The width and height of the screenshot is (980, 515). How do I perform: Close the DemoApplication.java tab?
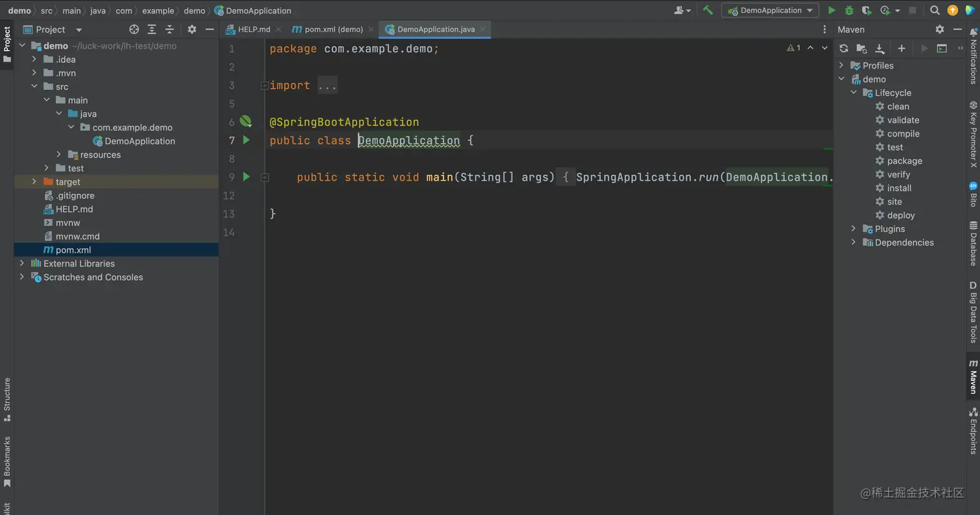pyautogui.click(x=483, y=29)
